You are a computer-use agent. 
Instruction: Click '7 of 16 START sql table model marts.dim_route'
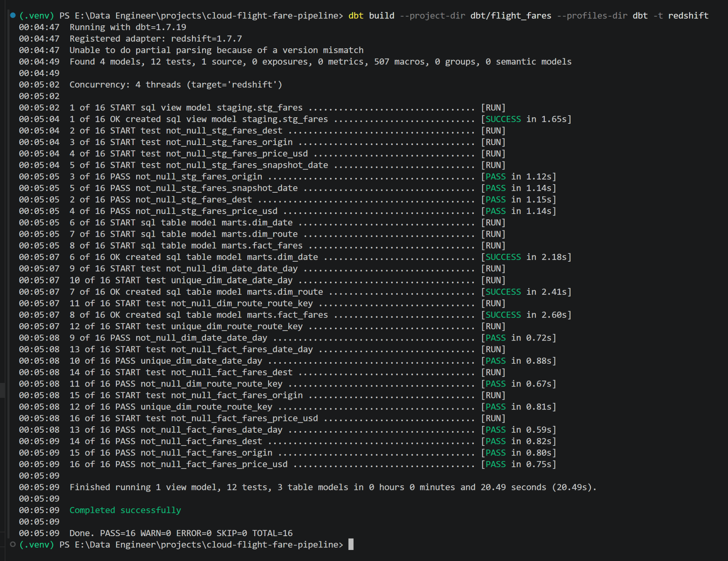pyautogui.click(x=183, y=234)
